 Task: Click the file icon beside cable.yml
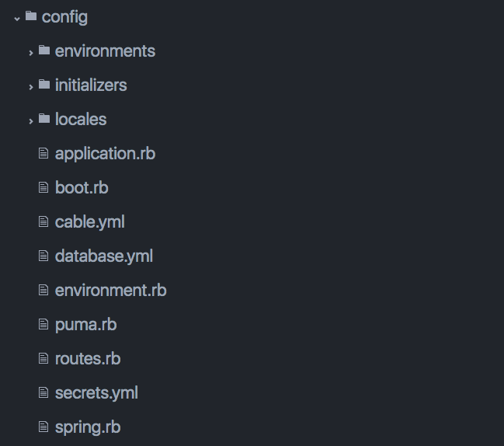(x=43, y=221)
